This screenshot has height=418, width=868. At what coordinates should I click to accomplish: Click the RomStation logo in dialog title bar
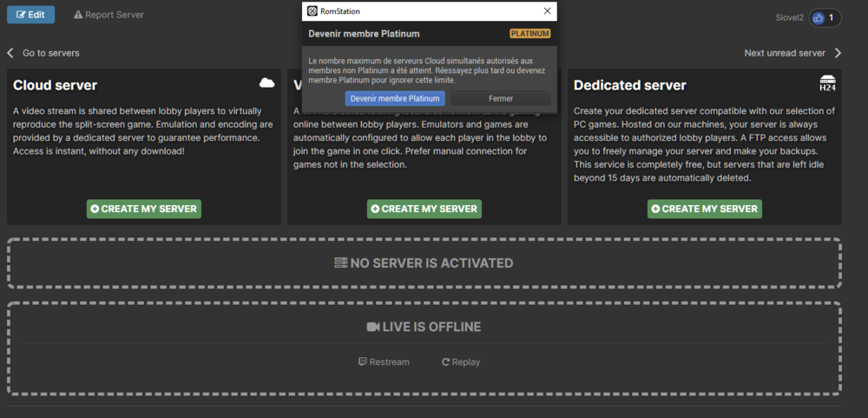(312, 11)
